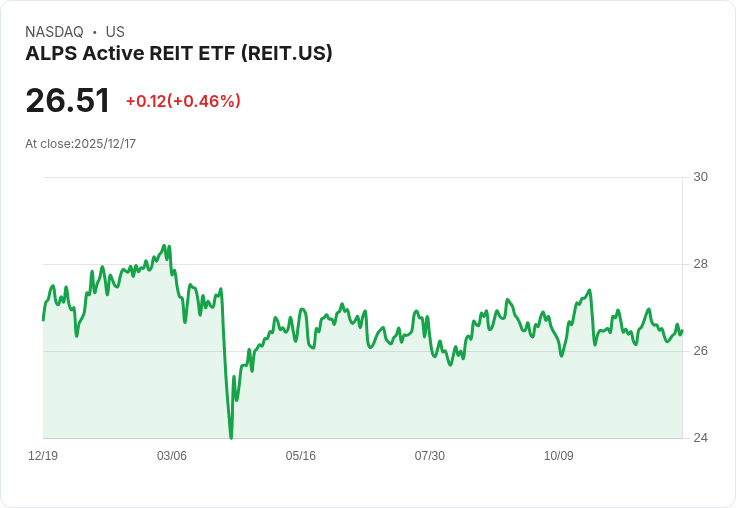Image resolution: width=736 pixels, height=508 pixels.
Task: Click the 30 price axis label
Action: [700, 177]
